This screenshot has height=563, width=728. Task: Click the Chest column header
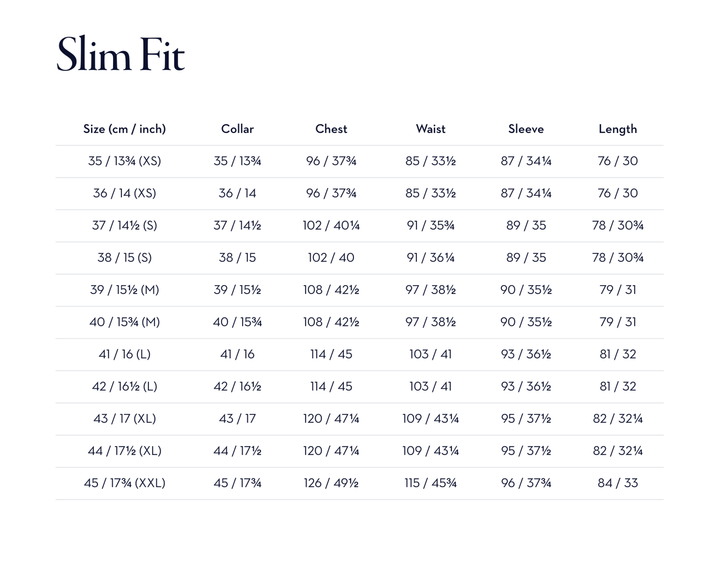(x=331, y=129)
